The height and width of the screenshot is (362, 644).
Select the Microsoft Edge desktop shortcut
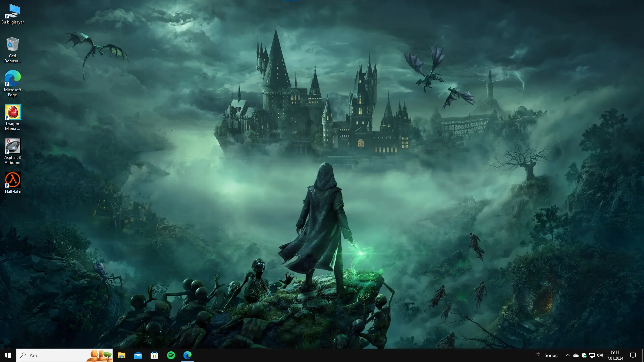[12, 84]
